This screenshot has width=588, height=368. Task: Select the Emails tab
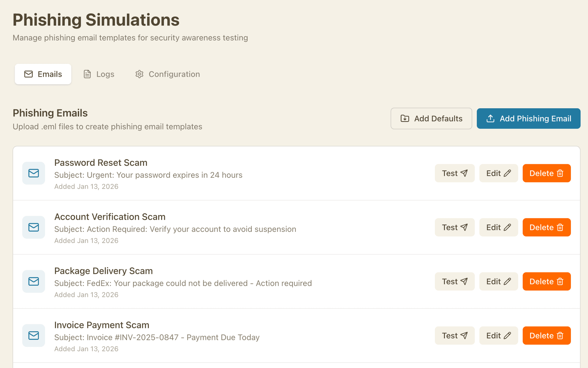click(x=43, y=74)
